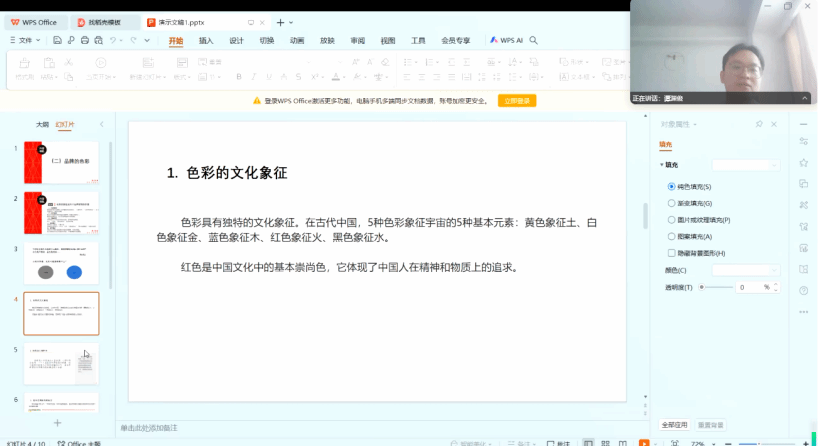Select the 渐变填充(G) radio option
Screen dimensions: 818x446
click(671, 203)
